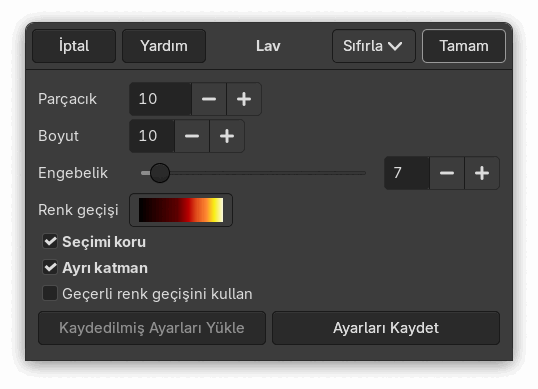Expand the Sıfırla dropdown
Image resolution: width=538 pixels, height=389 pixels.
(374, 46)
